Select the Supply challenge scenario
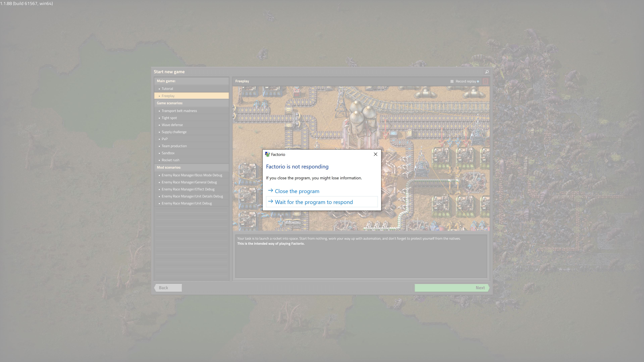Image resolution: width=644 pixels, height=362 pixels. 192,132
